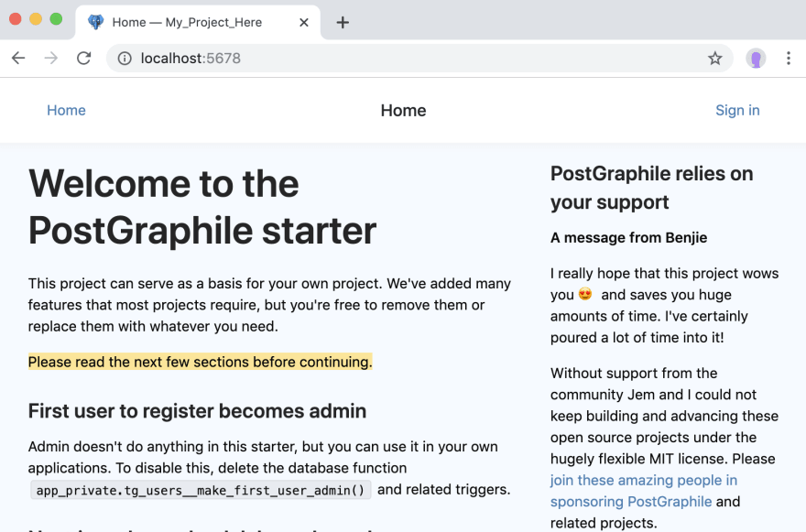
Task: Click 'PostGraphile relies on your support' heading
Action: click(652, 188)
